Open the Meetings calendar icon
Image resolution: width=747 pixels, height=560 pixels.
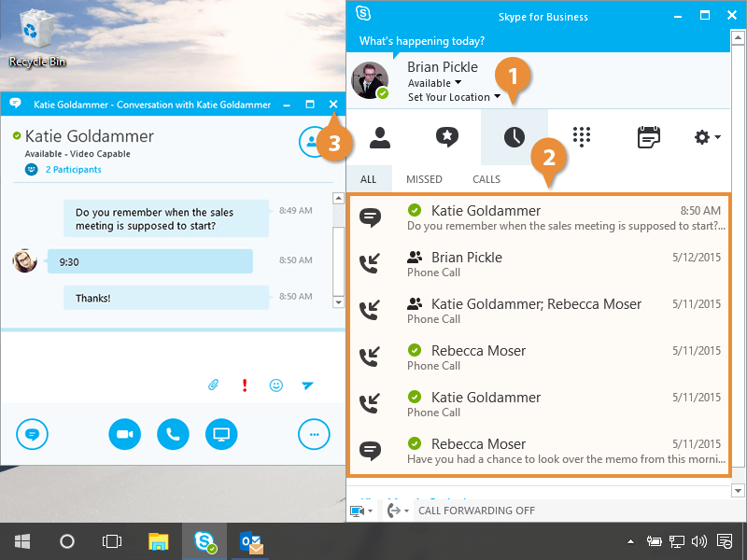pos(648,137)
